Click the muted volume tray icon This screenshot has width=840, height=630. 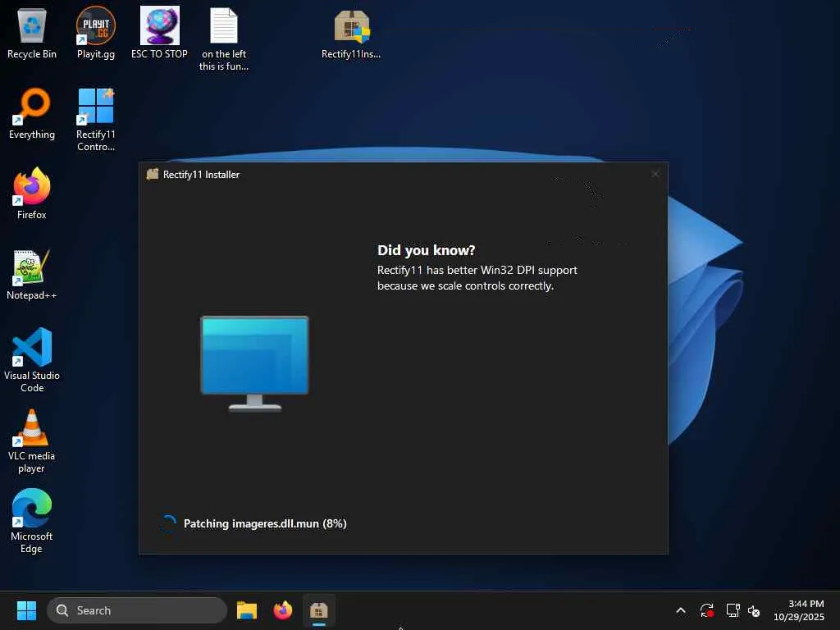click(x=754, y=610)
